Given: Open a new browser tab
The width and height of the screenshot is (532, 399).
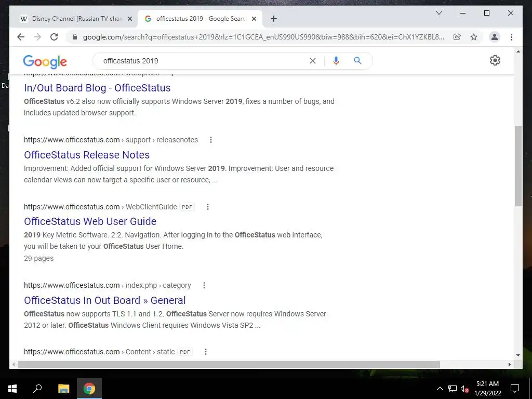Looking at the screenshot, I should (273, 19).
